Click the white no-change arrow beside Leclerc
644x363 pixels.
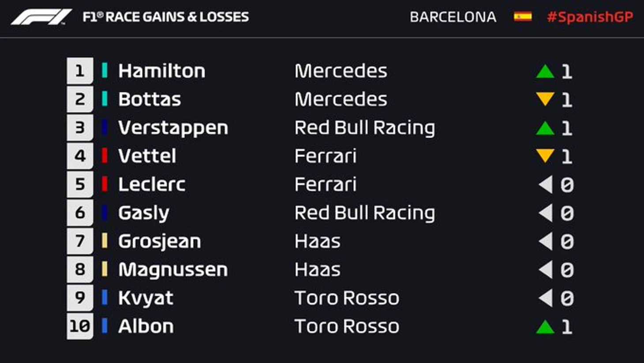pyautogui.click(x=546, y=185)
